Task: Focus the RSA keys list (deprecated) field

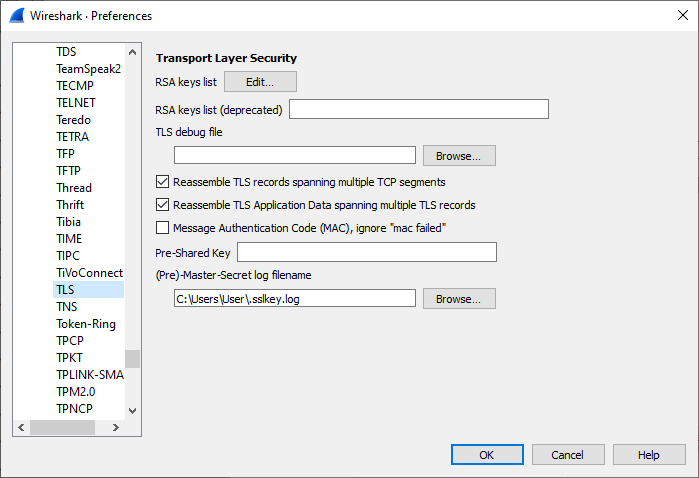Action: pyautogui.click(x=419, y=109)
